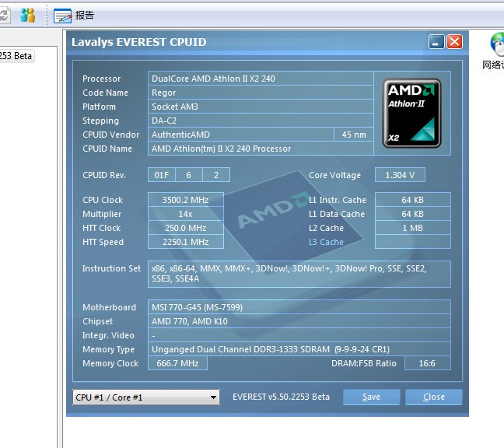Viewport: 504px width, 448px height.
Task: Click the CPUID Rev. 01F field
Action: 162,175
